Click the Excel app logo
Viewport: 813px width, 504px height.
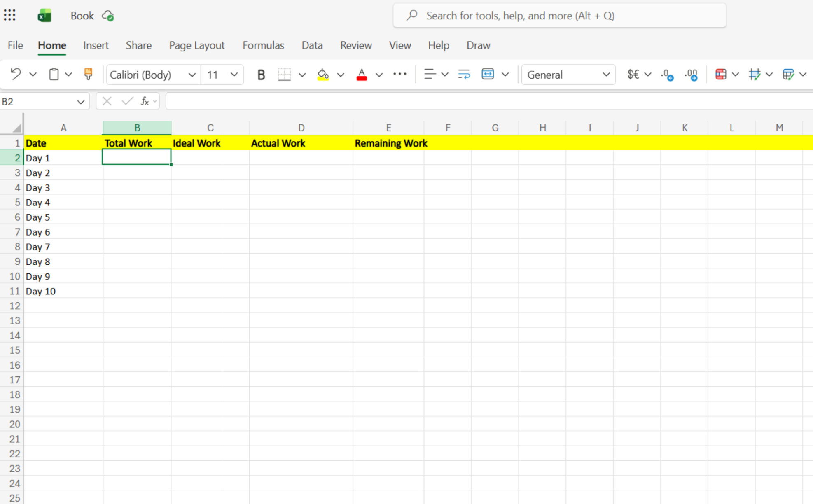pos(44,16)
